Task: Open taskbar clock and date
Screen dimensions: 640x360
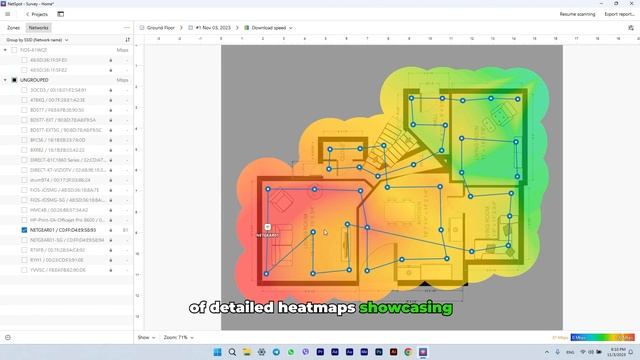Action: click(x=618, y=352)
